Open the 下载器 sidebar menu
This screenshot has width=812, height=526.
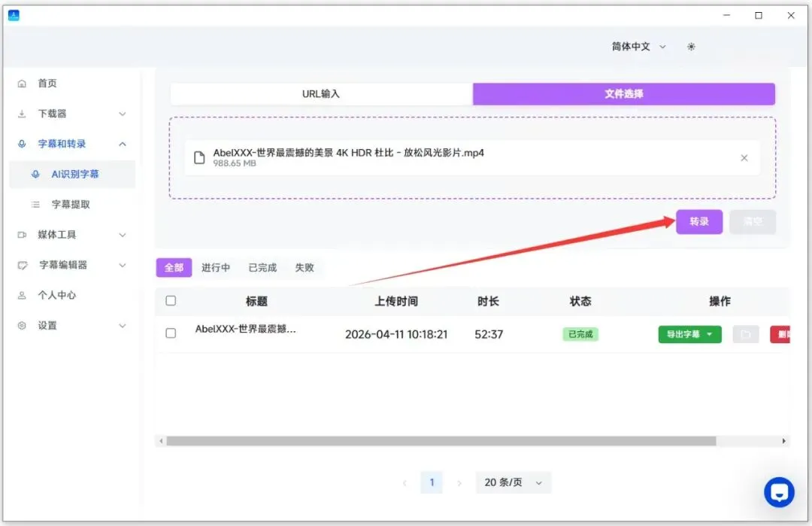point(71,114)
